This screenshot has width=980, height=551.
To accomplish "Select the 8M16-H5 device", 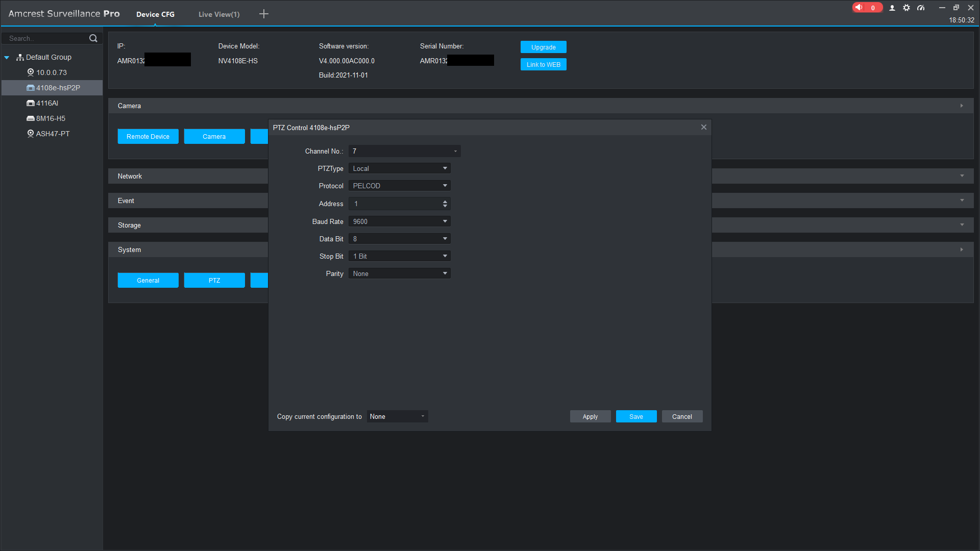I will pyautogui.click(x=46, y=118).
